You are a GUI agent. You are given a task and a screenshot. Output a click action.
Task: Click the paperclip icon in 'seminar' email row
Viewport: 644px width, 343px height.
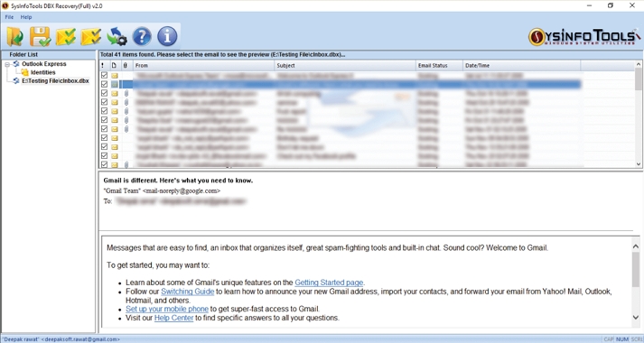[x=126, y=102]
